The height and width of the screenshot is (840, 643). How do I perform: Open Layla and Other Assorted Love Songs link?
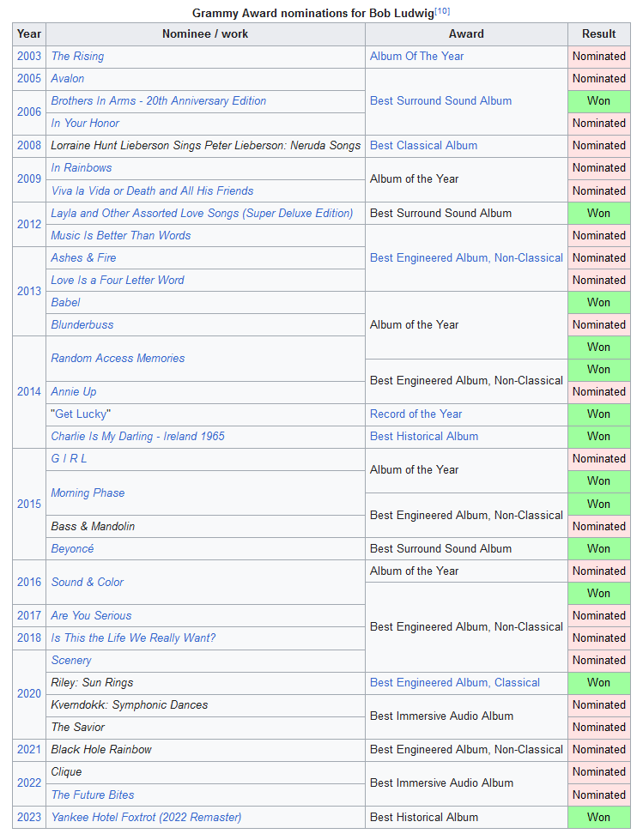202,213
